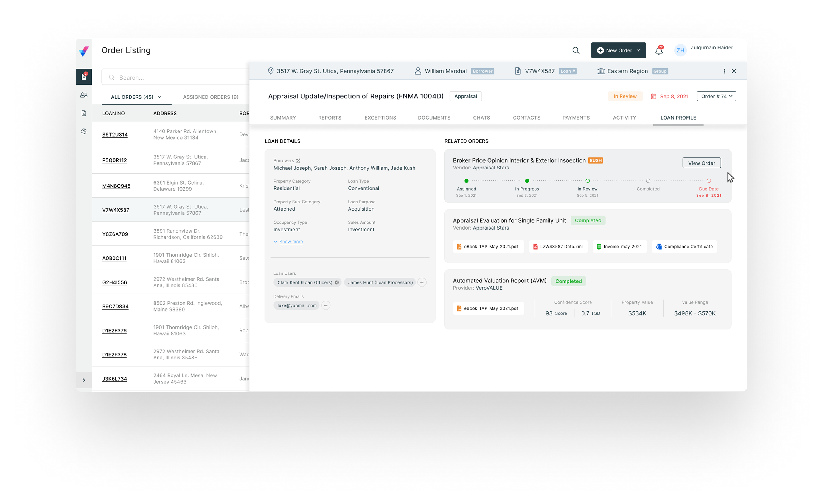Viewport: 822px width, 504px height.
Task: Open L7W4X587_Data.xml file
Action: [x=558, y=247]
